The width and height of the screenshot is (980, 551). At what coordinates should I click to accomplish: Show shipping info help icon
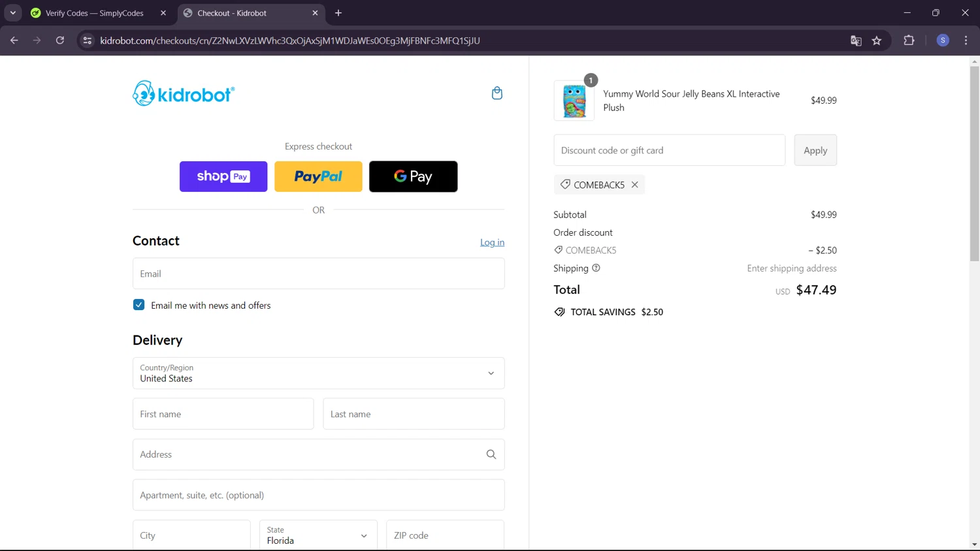(596, 268)
